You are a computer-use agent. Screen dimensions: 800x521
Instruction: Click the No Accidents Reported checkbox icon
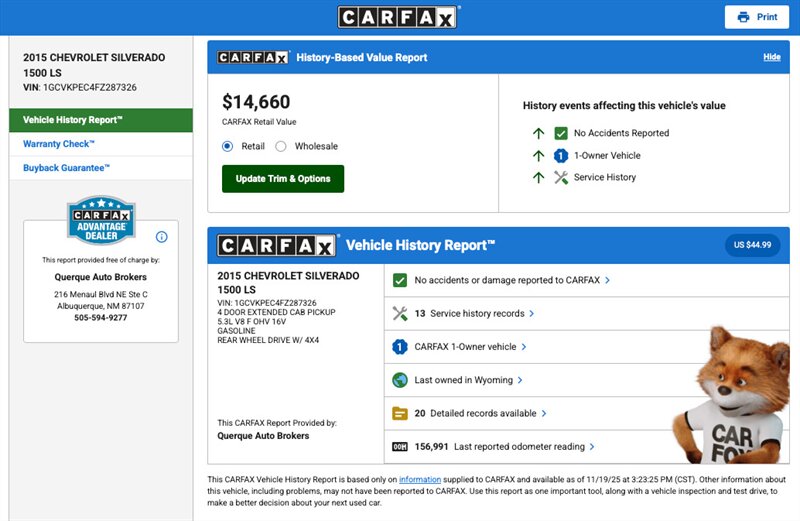point(561,133)
